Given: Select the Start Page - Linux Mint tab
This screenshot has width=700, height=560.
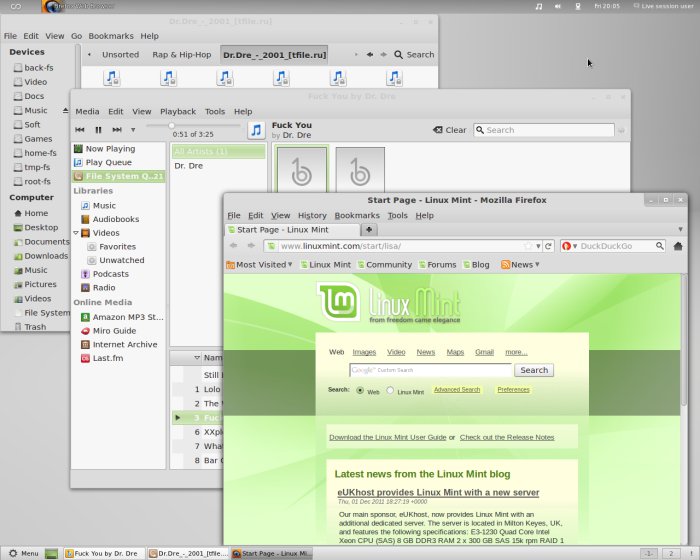Looking at the screenshot, I should coord(292,230).
